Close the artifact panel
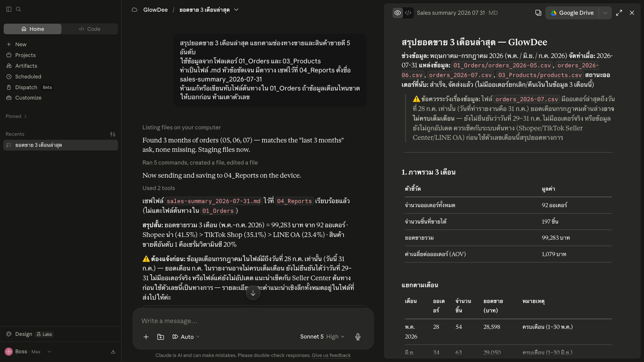This screenshot has height=362, width=644. pyautogui.click(x=632, y=13)
